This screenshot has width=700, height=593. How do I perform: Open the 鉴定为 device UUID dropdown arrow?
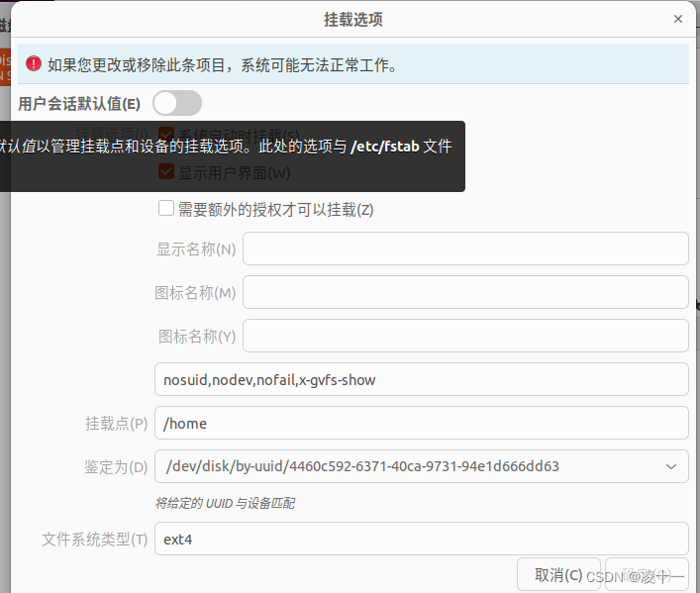tap(671, 466)
